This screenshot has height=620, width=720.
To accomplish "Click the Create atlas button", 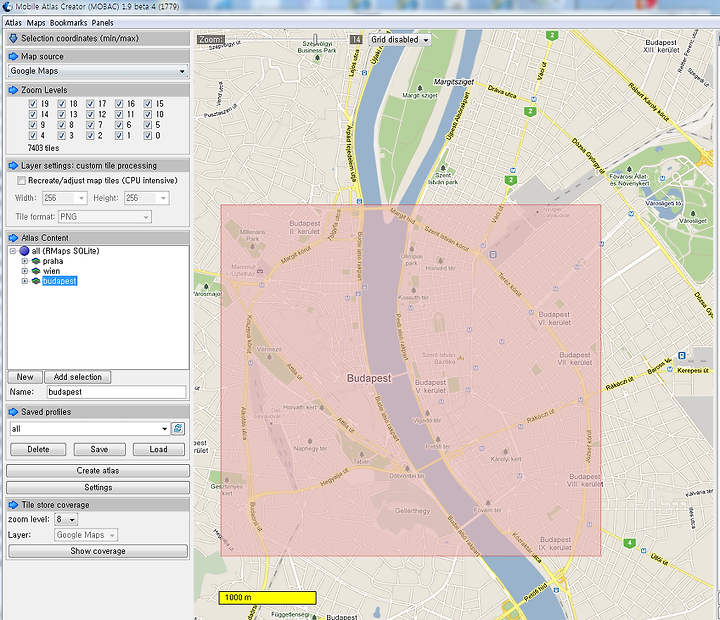I will [98, 471].
